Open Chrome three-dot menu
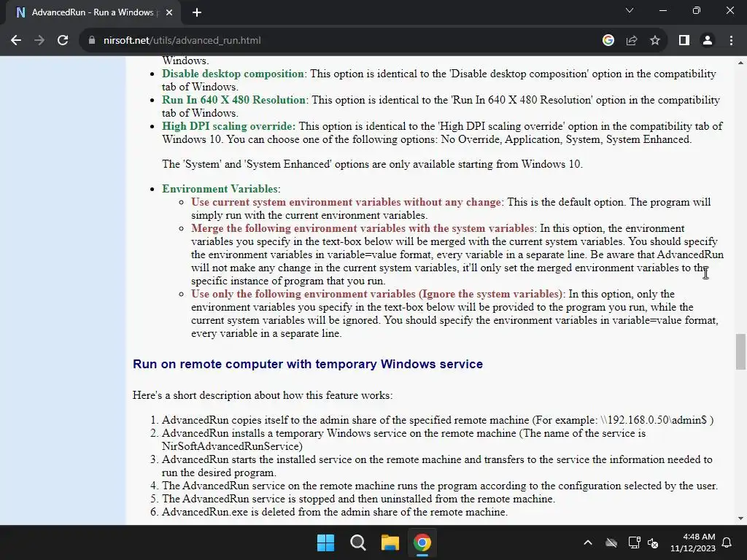Screen dimensions: 747x560 tap(731, 41)
